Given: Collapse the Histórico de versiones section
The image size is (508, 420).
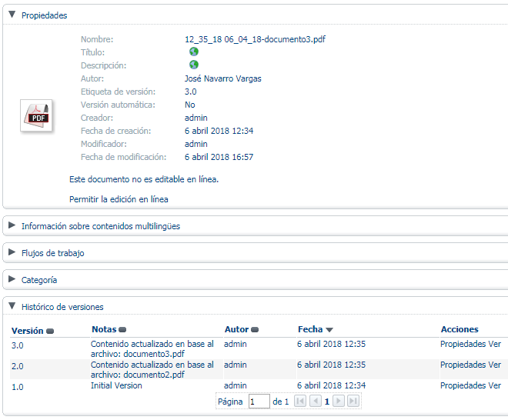Looking at the screenshot, I should 12,306.
